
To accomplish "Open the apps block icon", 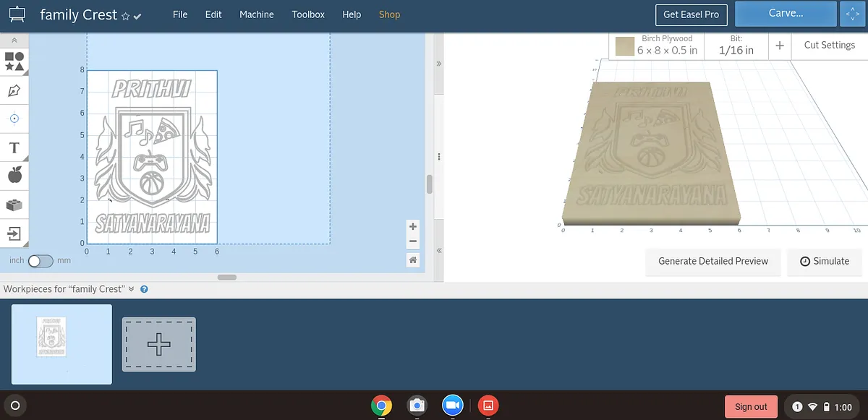I will (x=14, y=205).
